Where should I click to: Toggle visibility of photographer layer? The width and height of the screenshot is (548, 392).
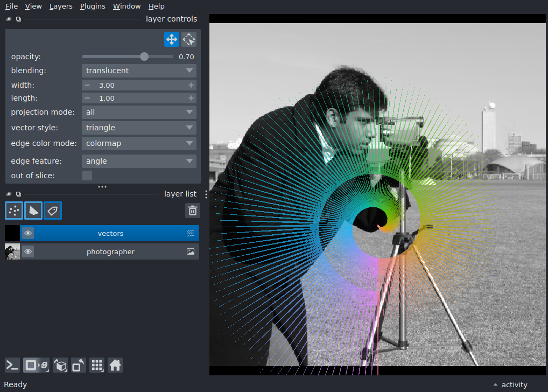[x=28, y=251]
